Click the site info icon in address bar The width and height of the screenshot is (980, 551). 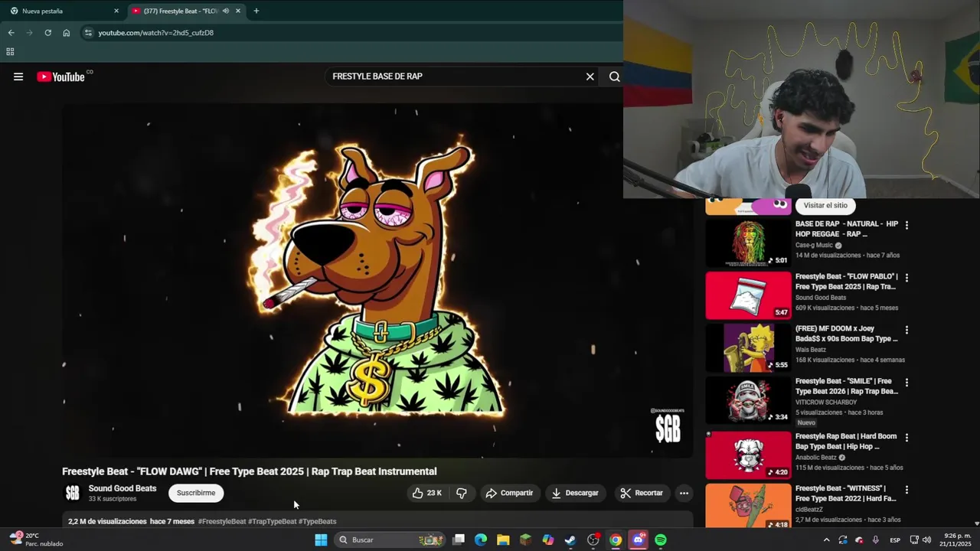click(88, 33)
